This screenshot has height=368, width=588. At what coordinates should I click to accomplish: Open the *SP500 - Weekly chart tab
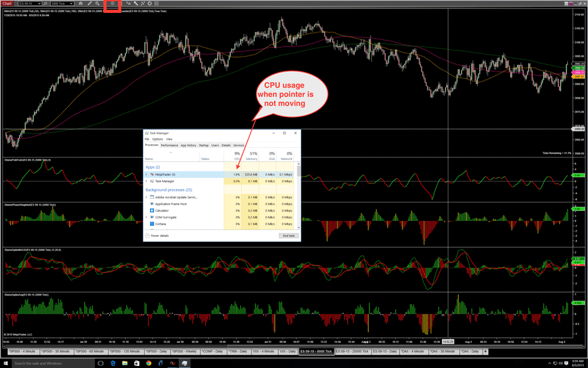[184, 351]
